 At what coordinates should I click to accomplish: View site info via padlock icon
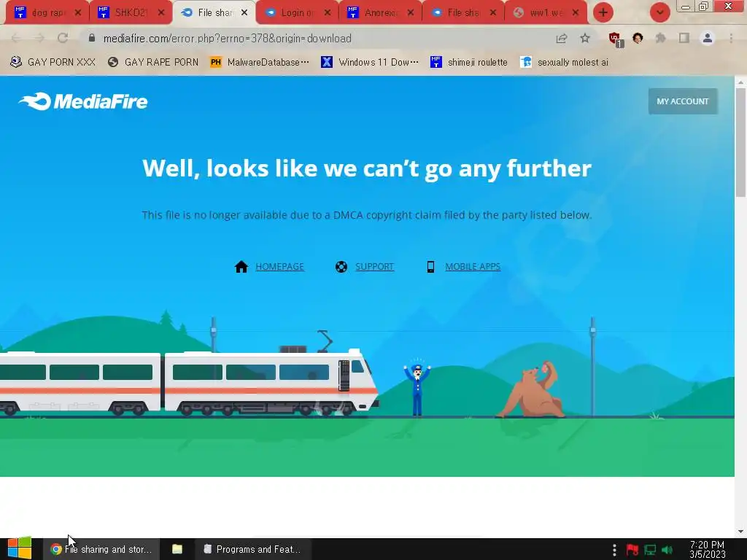point(92,38)
